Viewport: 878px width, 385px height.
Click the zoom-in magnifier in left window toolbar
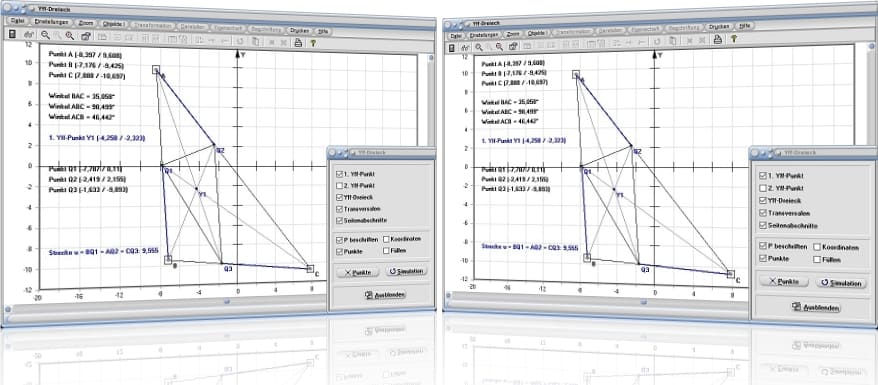[45, 35]
